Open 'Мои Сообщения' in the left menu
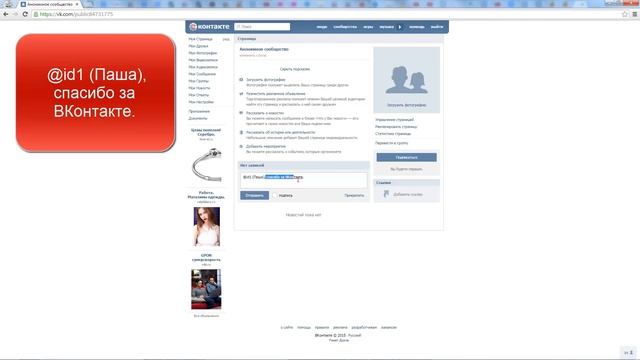Viewport: 640px width, 360px height. click(202, 74)
